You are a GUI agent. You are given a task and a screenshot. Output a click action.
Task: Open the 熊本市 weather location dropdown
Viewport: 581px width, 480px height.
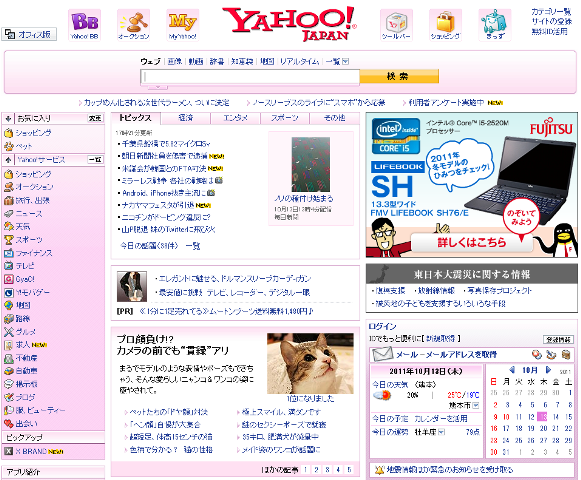coord(476,405)
